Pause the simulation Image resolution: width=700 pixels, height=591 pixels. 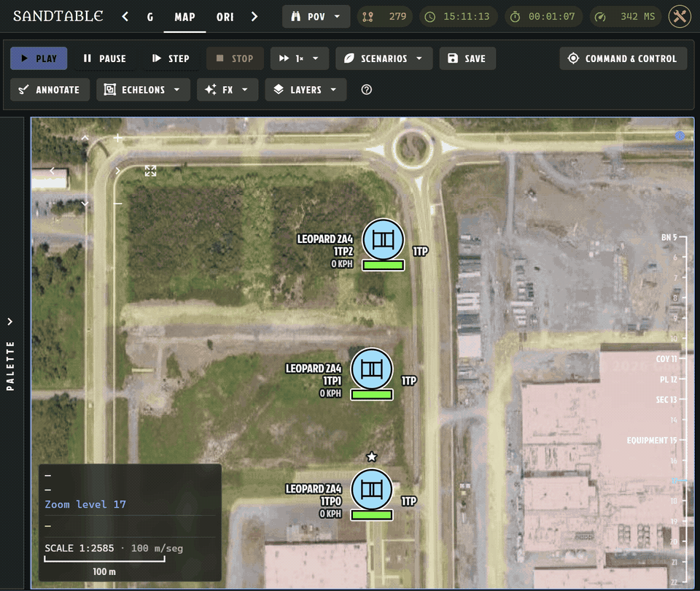[104, 58]
